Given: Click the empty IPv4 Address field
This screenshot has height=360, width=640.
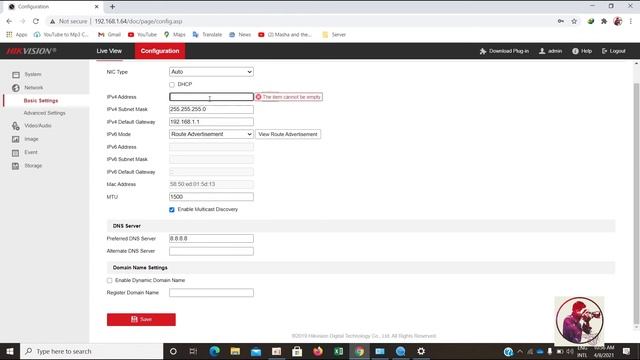Looking at the screenshot, I should (211, 97).
